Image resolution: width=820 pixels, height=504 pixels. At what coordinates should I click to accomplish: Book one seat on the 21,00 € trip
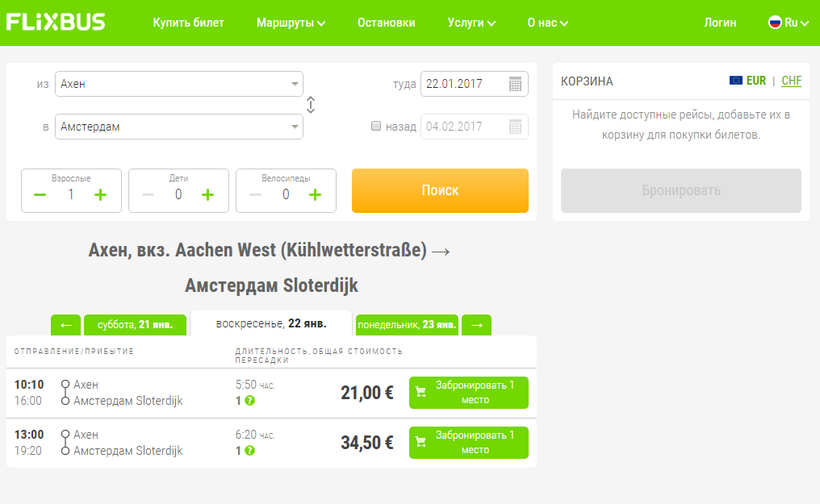[x=468, y=392]
